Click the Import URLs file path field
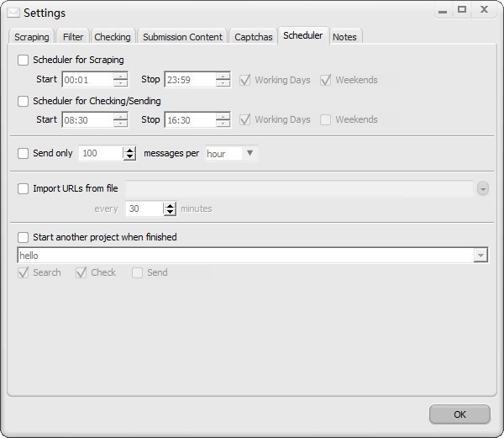This screenshot has width=504, height=438. [299, 188]
